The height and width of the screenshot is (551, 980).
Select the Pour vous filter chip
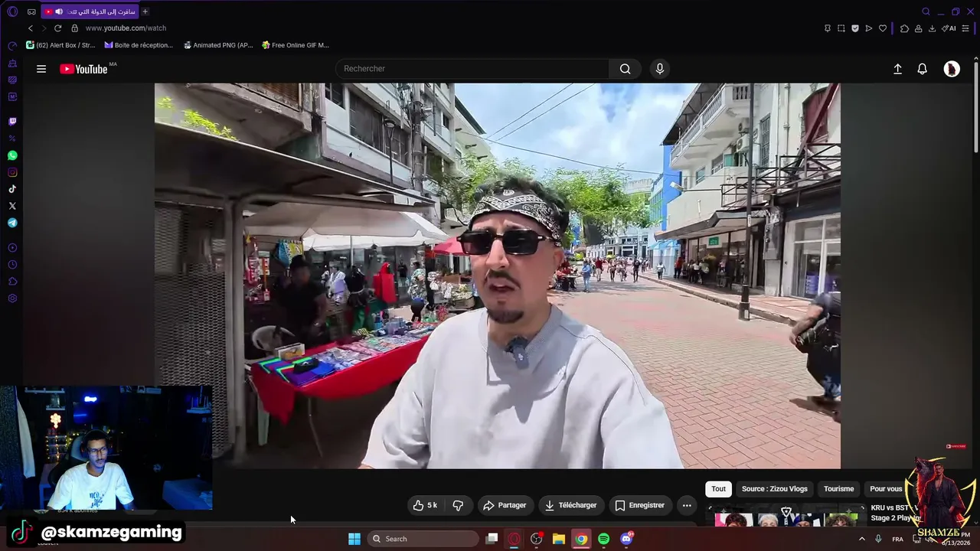[886, 489]
